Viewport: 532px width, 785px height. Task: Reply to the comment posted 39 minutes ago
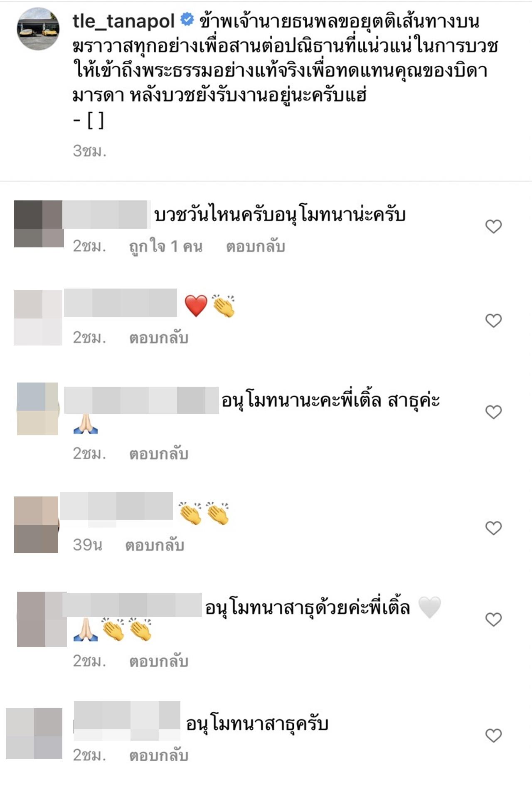(155, 546)
